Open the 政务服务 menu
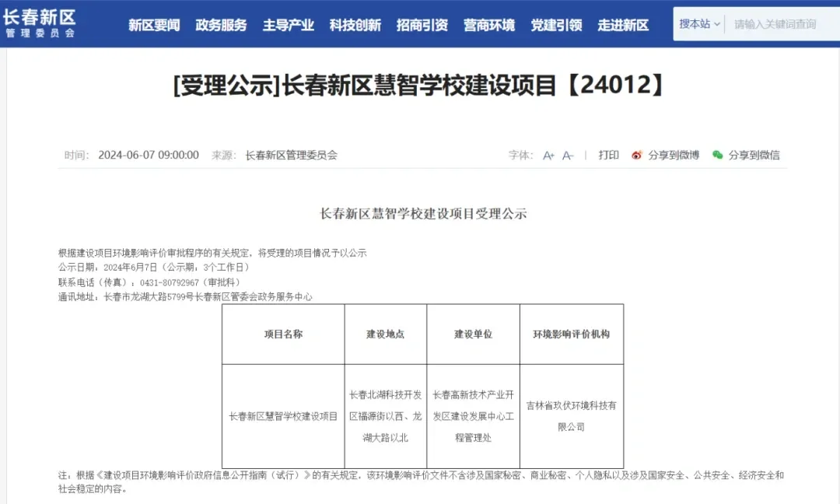Screen dimensions: 840x504 coord(221,25)
